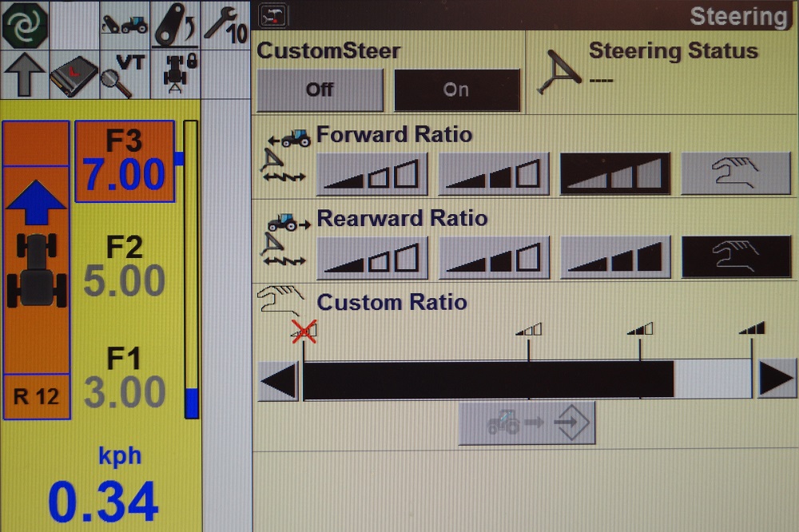Turn CustomSteer On
This screenshot has width=799, height=532.
point(456,89)
